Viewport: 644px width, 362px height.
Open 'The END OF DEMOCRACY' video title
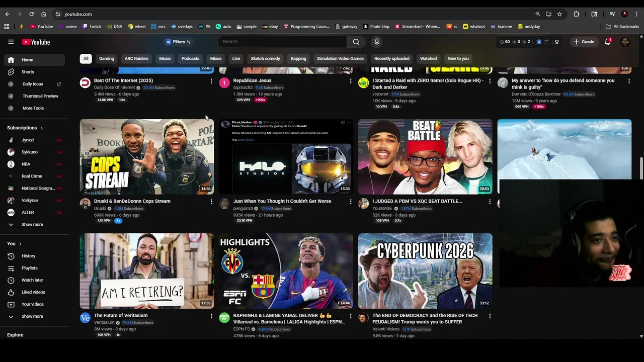tap(425, 318)
